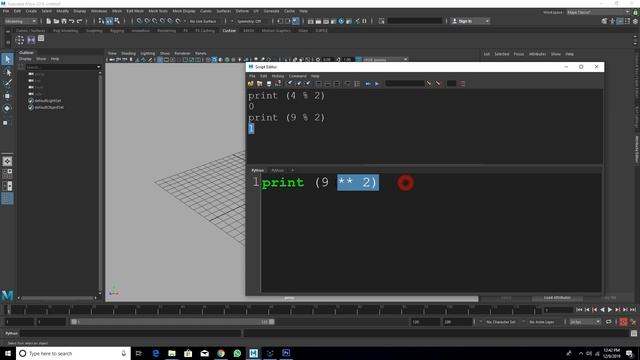Activate the Scale tool in the toolbox

coord(5,122)
